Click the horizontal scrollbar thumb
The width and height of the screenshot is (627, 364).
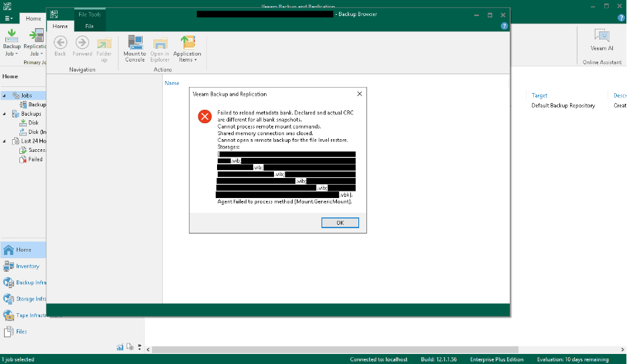(335, 350)
